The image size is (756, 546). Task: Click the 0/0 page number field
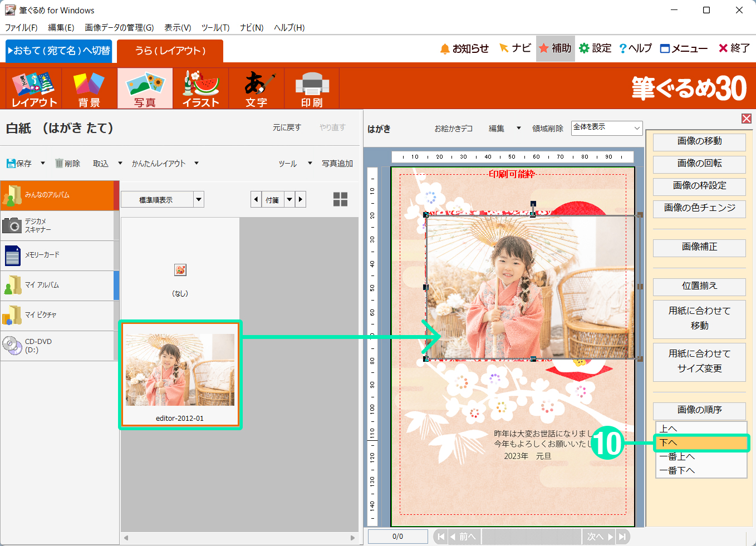coord(397,537)
